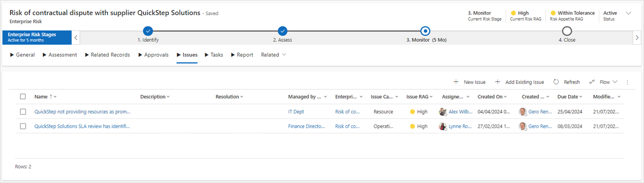Switch to the Assessment tab
This screenshot has width=644, height=183.
point(60,55)
